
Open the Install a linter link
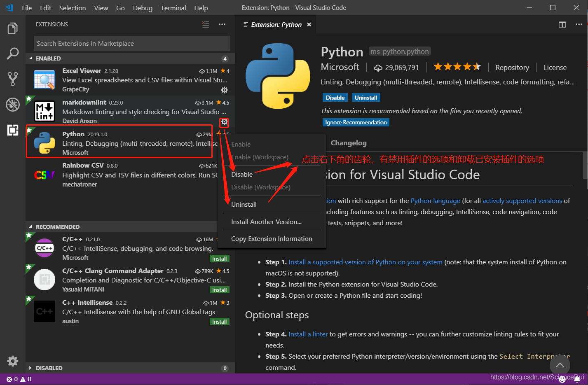(x=308, y=334)
